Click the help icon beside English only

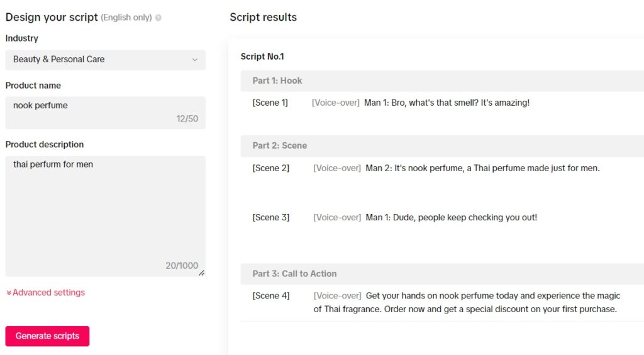pyautogui.click(x=158, y=18)
